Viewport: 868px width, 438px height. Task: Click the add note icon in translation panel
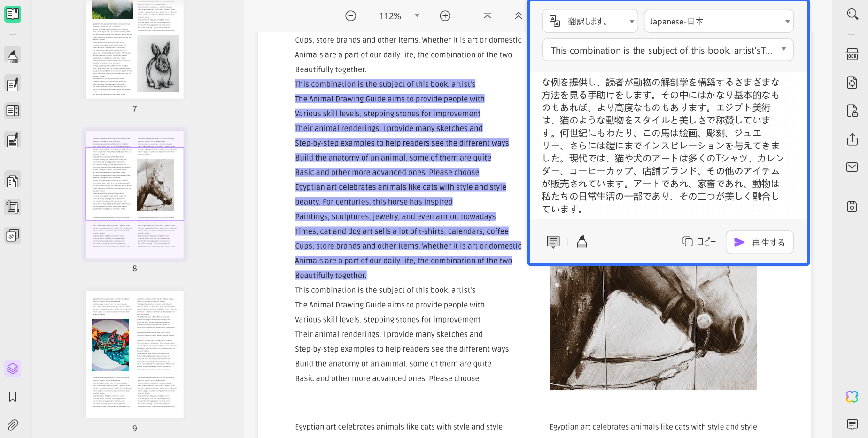(553, 242)
